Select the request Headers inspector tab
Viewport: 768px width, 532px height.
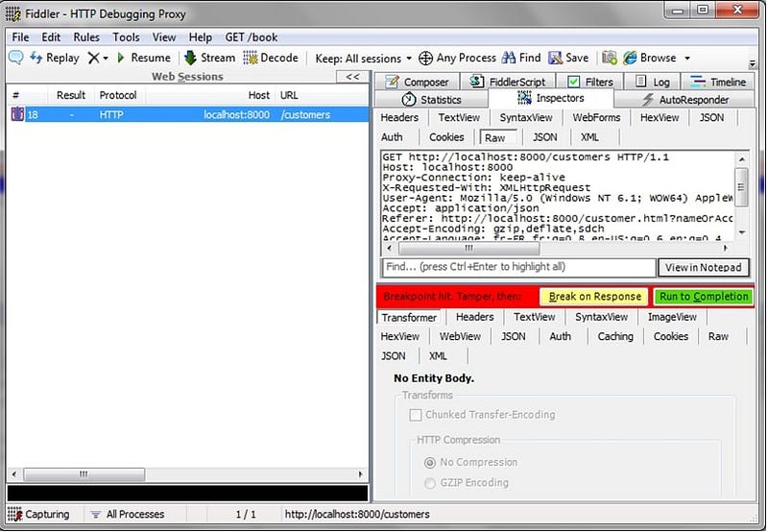(x=399, y=117)
